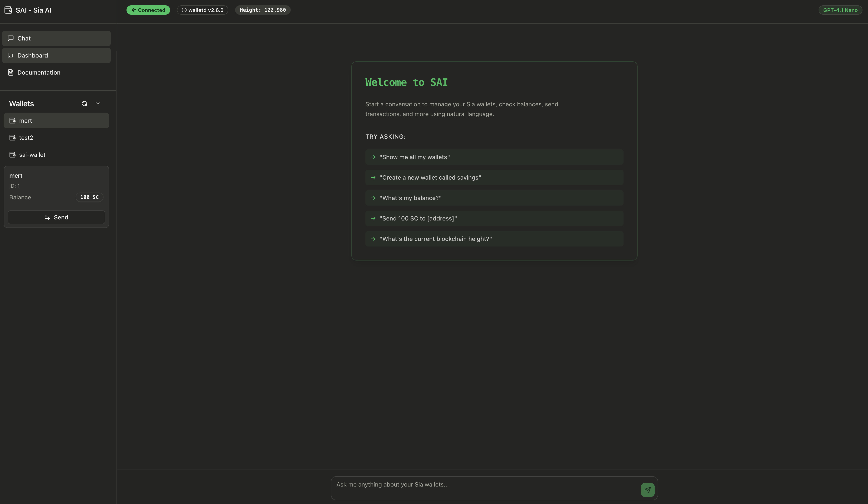
Task: Click the lightning bolt in Connected badge
Action: tap(134, 10)
